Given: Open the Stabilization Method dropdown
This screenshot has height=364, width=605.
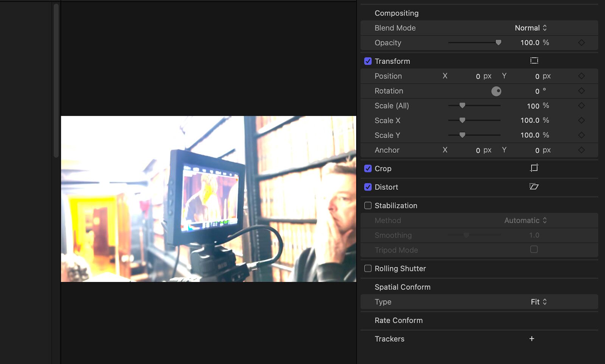Looking at the screenshot, I should pyautogui.click(x=525, y=220).
